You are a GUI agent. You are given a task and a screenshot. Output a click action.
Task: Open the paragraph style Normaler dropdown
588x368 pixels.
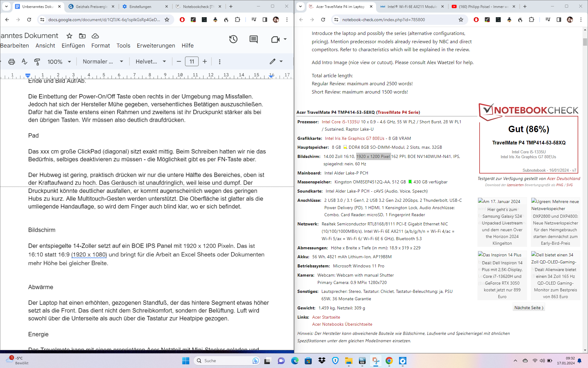point(103,62)
